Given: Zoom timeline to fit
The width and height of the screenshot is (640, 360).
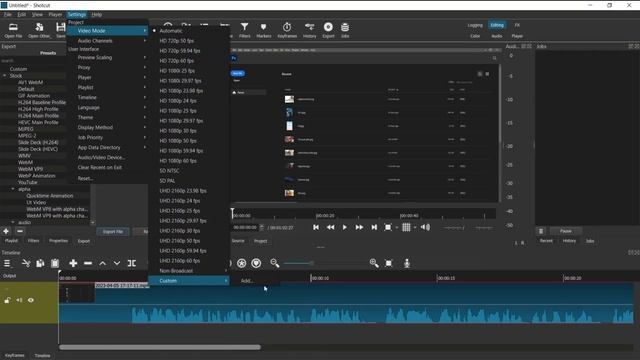Looking at the screenshot, I should click(389, 263).
